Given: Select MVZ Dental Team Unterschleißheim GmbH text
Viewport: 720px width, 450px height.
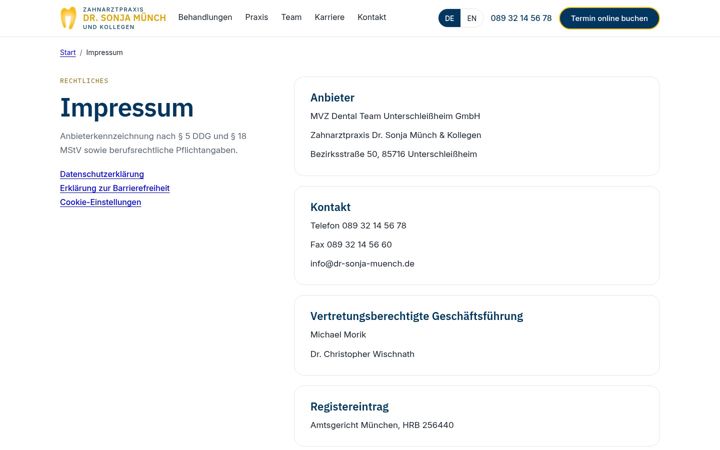Looking at the screenshot, I should (x=395, y=116).
